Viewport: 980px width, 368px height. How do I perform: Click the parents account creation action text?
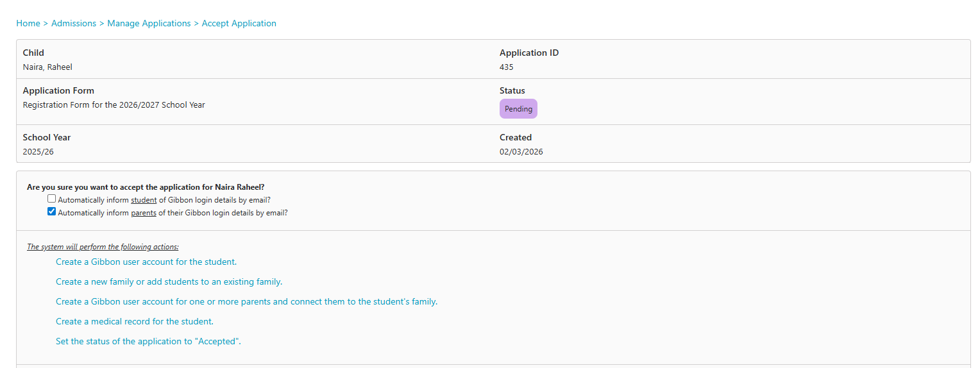(x=246, y=301)
